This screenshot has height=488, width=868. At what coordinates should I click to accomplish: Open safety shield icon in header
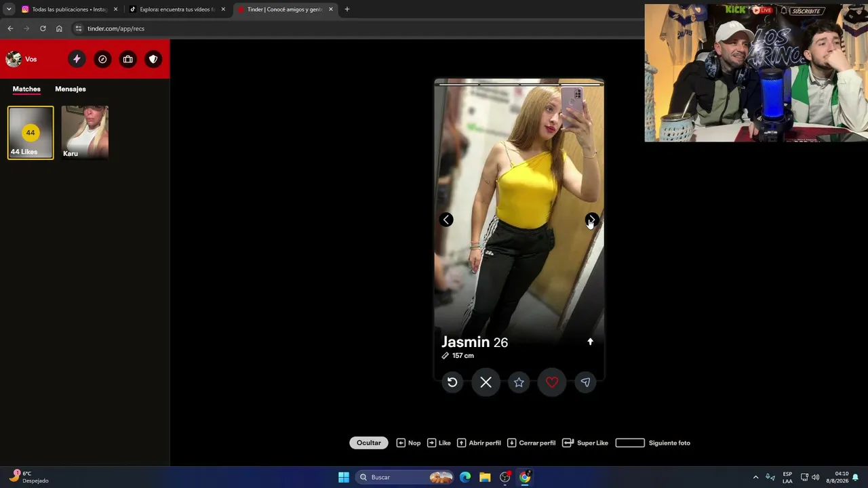153,59
